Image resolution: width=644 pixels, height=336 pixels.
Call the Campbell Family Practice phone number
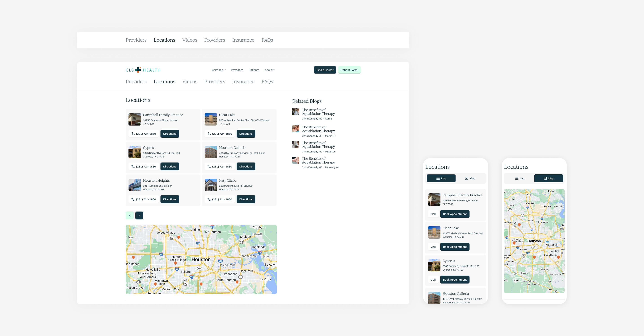coord(144,134)
